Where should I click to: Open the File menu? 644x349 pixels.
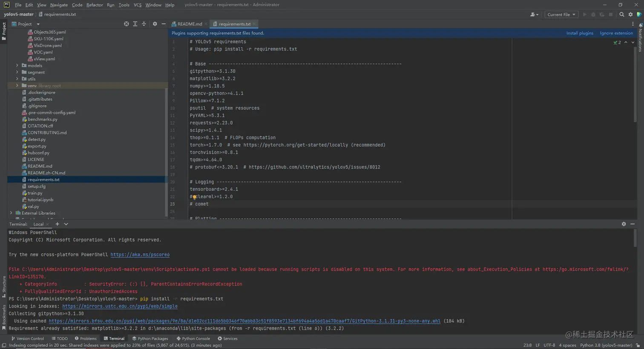click(18, 5)
